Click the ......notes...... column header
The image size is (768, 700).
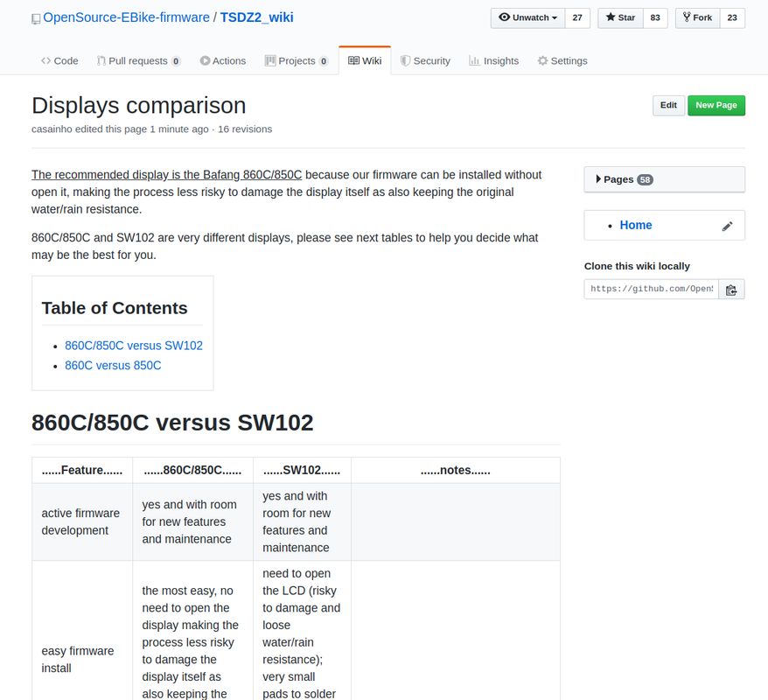pos(456,470)
